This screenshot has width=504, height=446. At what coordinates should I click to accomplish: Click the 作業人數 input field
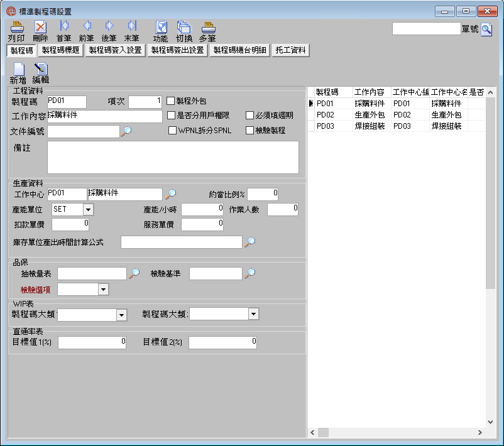[283, 210]
